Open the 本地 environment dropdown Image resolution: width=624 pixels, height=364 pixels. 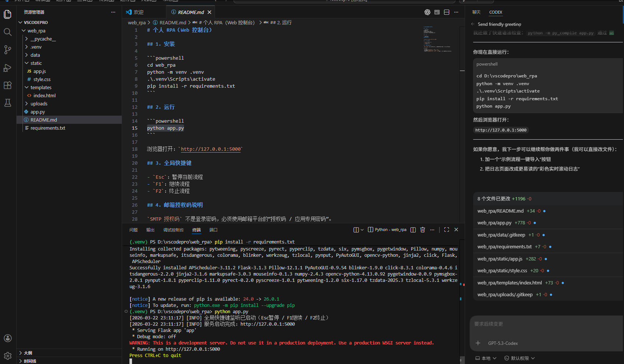tap(486, 358)
